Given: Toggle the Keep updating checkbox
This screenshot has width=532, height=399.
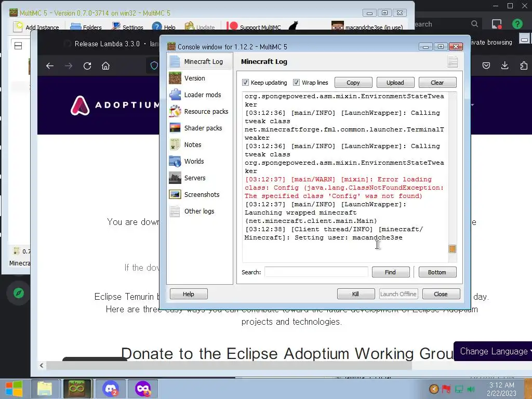Looking at the screenshot, I should pos(245,83).
